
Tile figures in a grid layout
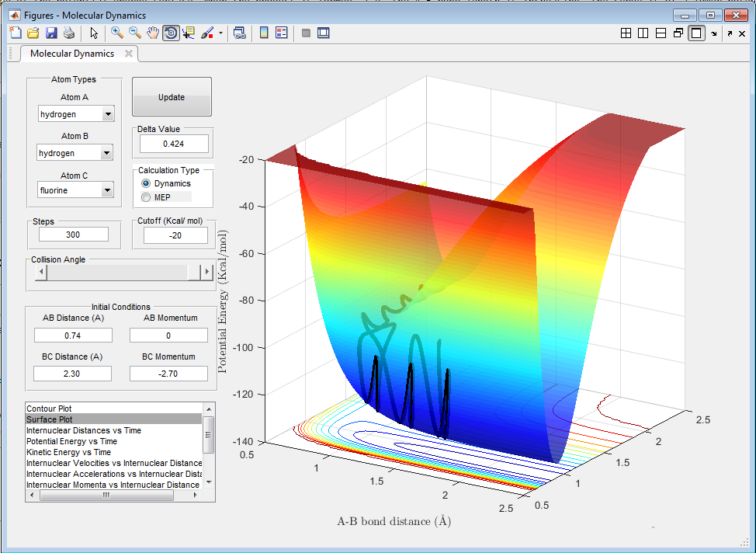tap(626, 33)
